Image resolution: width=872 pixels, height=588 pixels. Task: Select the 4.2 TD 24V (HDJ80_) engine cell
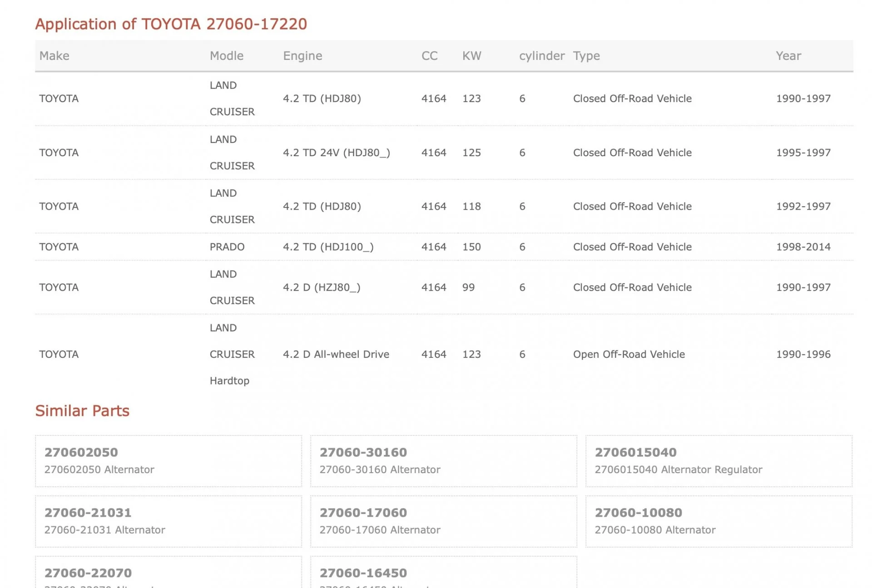click(336, 153)
